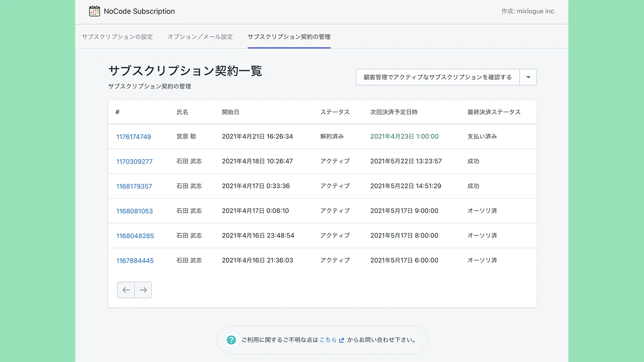The width and height of the screenshot is (644, 362).
Task: Click next billing 2021年5月17日 8:00:00
Action: click(405, 235)
